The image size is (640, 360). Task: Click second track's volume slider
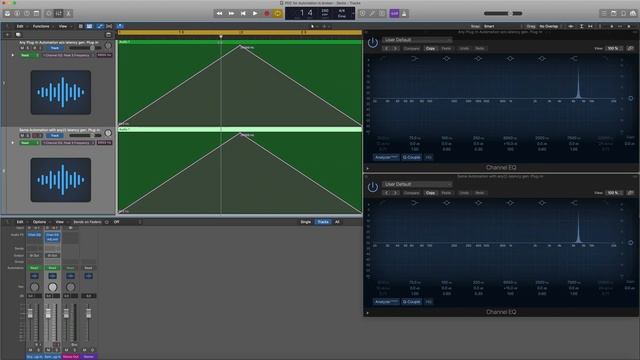pos(85,136)
